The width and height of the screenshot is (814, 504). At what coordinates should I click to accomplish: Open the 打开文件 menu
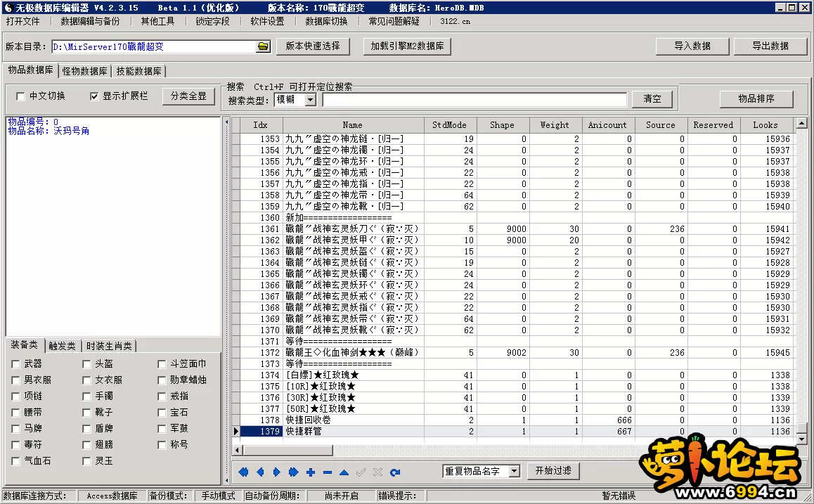coord(22,21)
